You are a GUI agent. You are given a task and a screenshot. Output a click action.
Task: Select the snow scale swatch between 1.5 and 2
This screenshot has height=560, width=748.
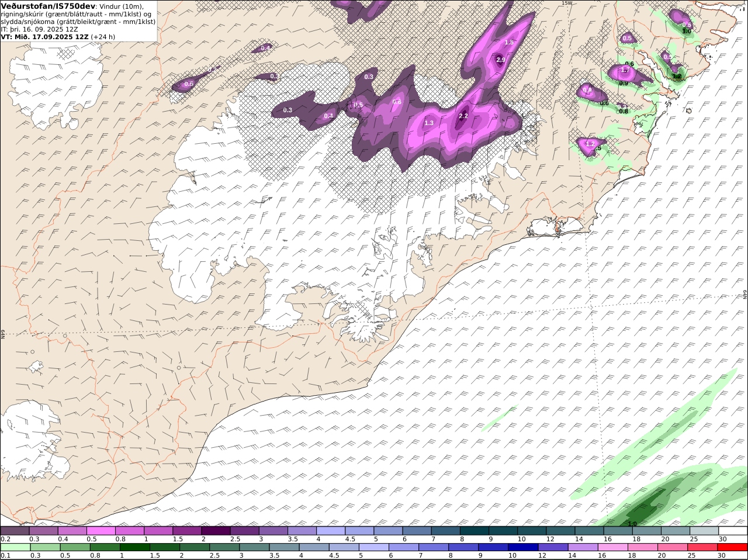pyautogui.click(x=188, y=531)
